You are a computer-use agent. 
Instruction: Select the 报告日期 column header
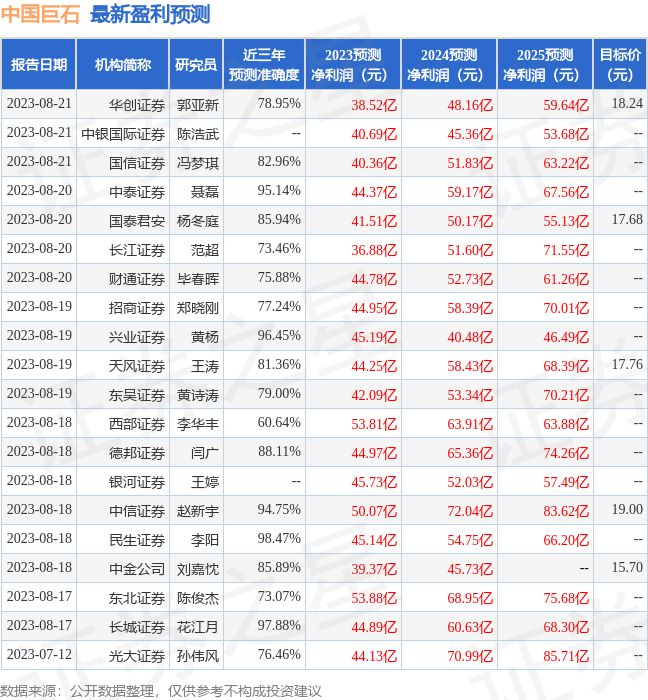39,65
